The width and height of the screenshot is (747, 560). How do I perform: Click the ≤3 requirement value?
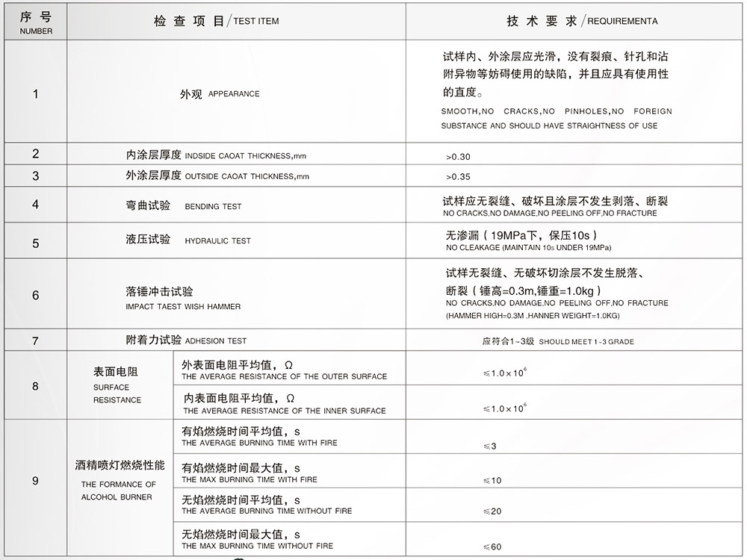pyautogui.click(x=490, y=447)
